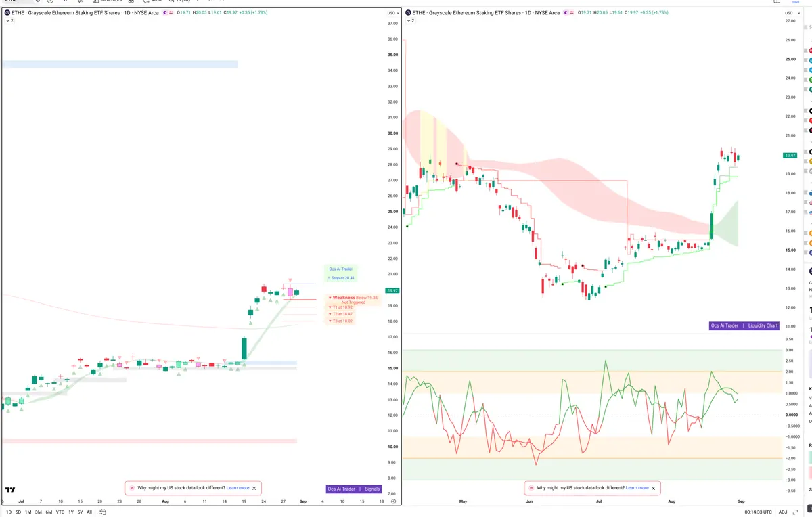
Task: Click the T2 at 18.47 target label
Action: 341,314
